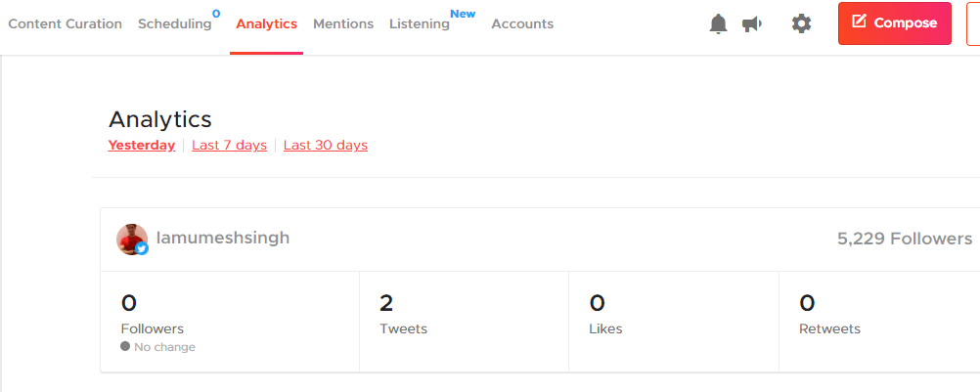Viewport: 980px width, 392px height.
Task: Click the Twitter badge on the avatar
Action: tap(142, 248)
